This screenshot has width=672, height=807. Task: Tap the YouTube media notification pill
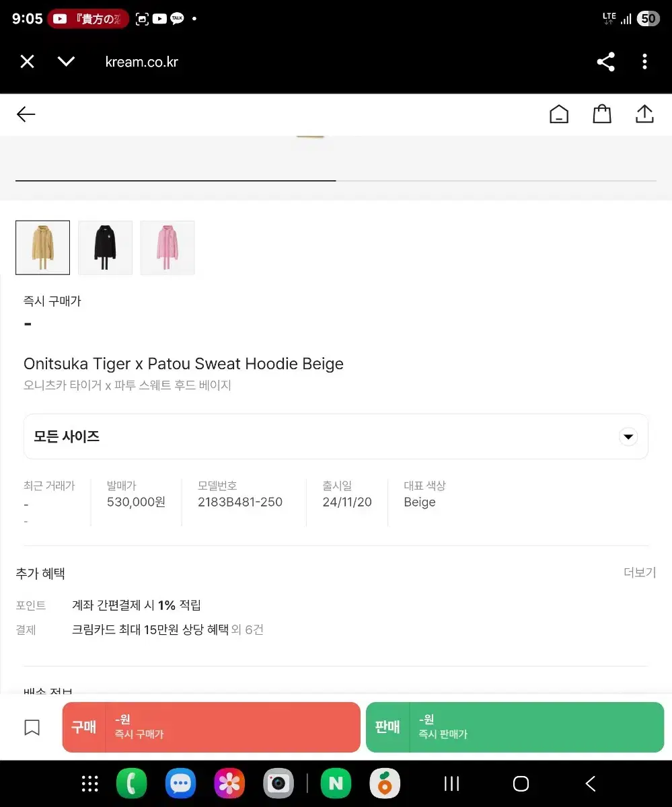[88, 19]
